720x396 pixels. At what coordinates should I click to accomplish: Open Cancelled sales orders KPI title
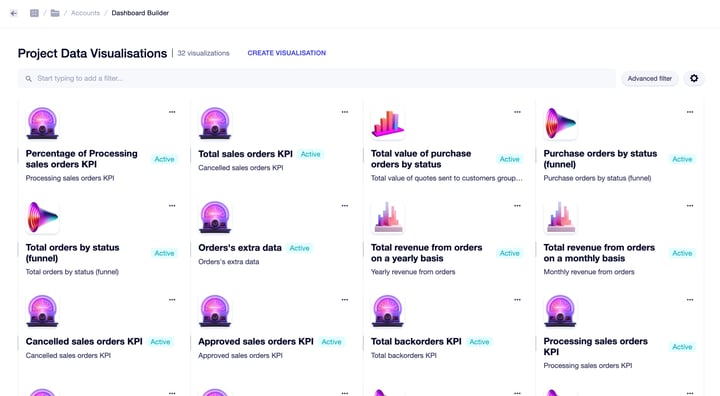point(84,341)
